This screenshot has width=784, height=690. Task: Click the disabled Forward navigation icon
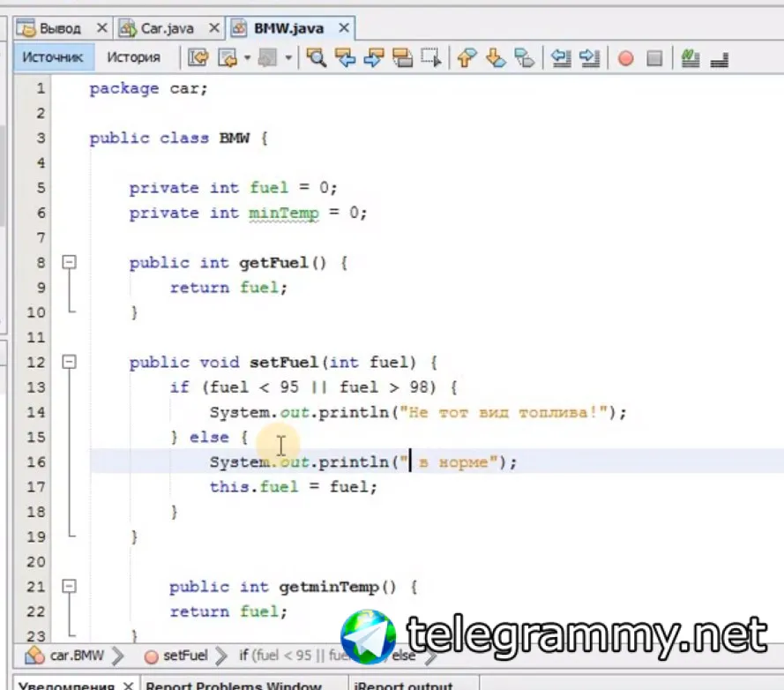267,57
